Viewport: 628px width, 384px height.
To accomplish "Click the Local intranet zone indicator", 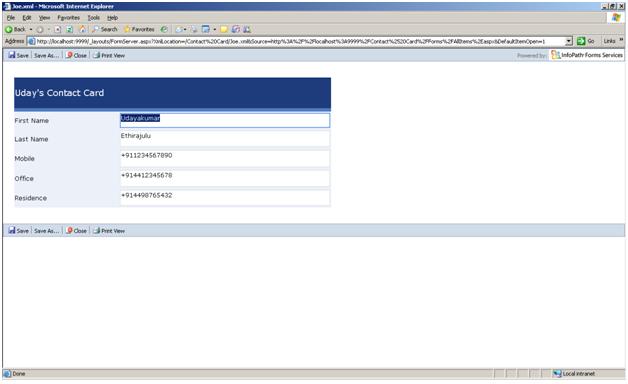I will coord(574,374).
